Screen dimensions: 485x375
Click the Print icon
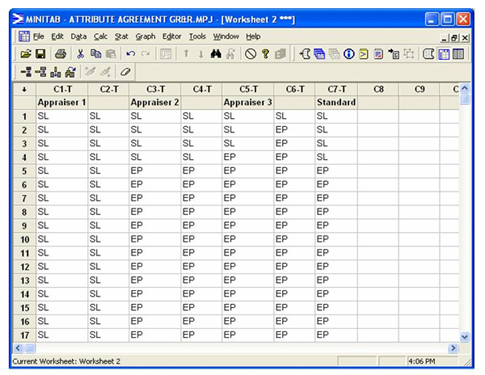61,54
